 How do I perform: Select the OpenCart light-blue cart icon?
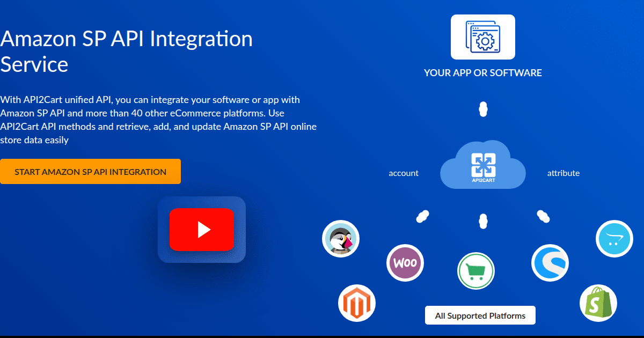coord(614,239)
